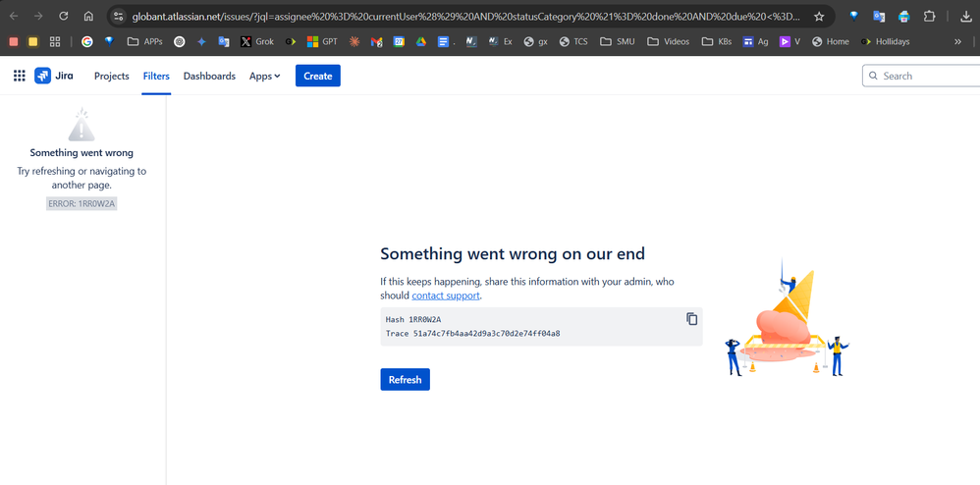
Task: Open the red square bookmark
Action: coord(14,42)
